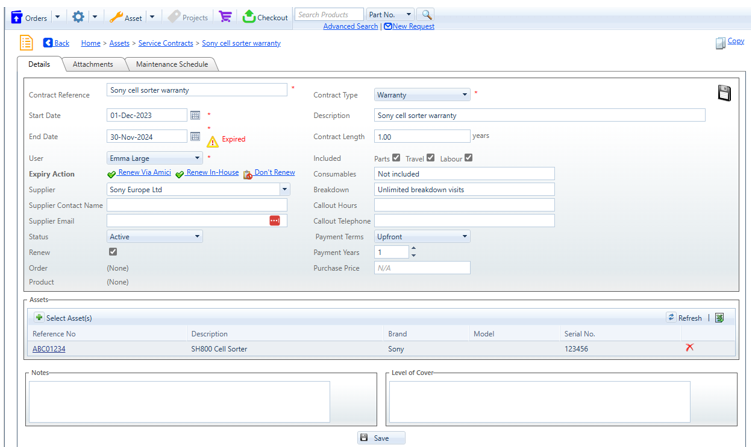The height and width of the screenshot is (447, 751).
Task: Go to Assets breadcrumb
Action: click(x=119, y=43)
